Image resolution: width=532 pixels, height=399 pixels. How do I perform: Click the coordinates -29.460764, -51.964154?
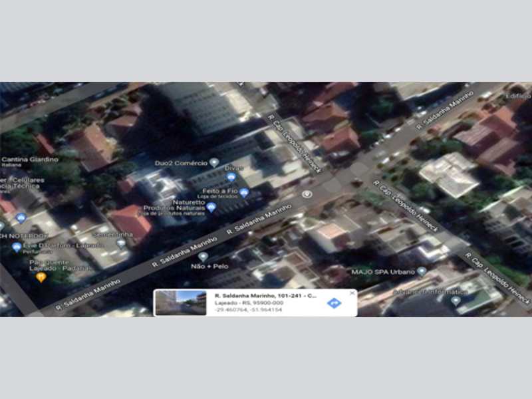click(248, 309)
